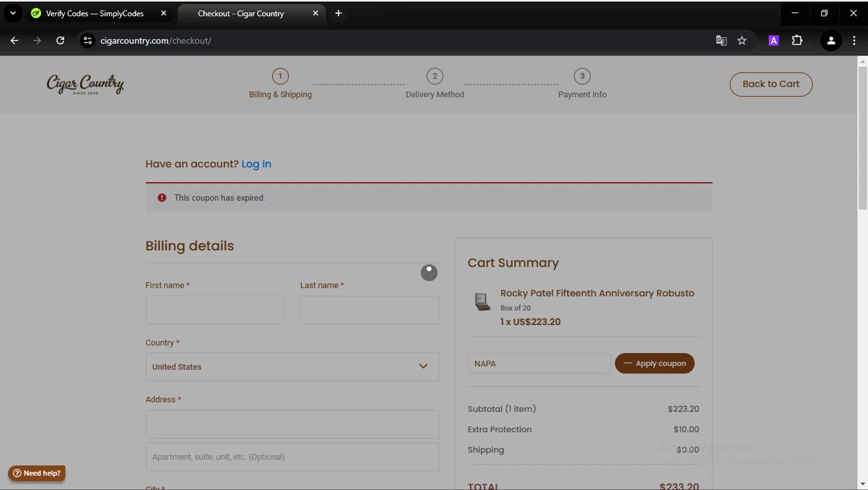Click the Extra Protection label
Screen dimensions: 868x490
pos(499,429)
